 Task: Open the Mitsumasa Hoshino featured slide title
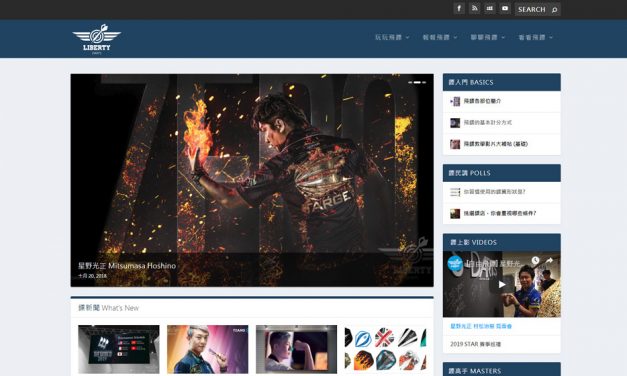pyautogui.click(x=127, y=266)
